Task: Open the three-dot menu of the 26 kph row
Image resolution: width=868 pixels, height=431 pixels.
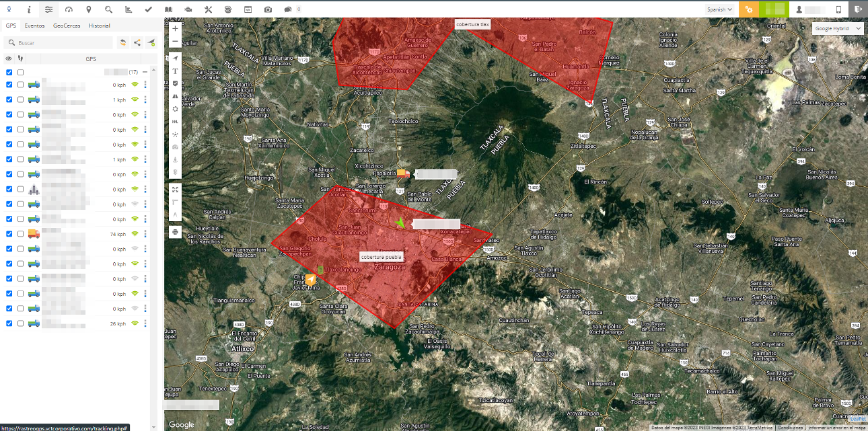Action: [x=145, y=323]
